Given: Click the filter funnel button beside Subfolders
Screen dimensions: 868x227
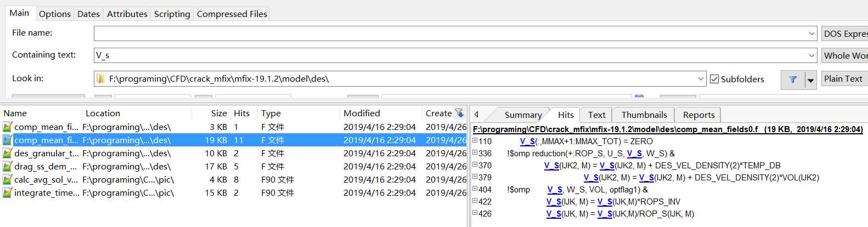Looking at the screenshot, I should 793,80.
